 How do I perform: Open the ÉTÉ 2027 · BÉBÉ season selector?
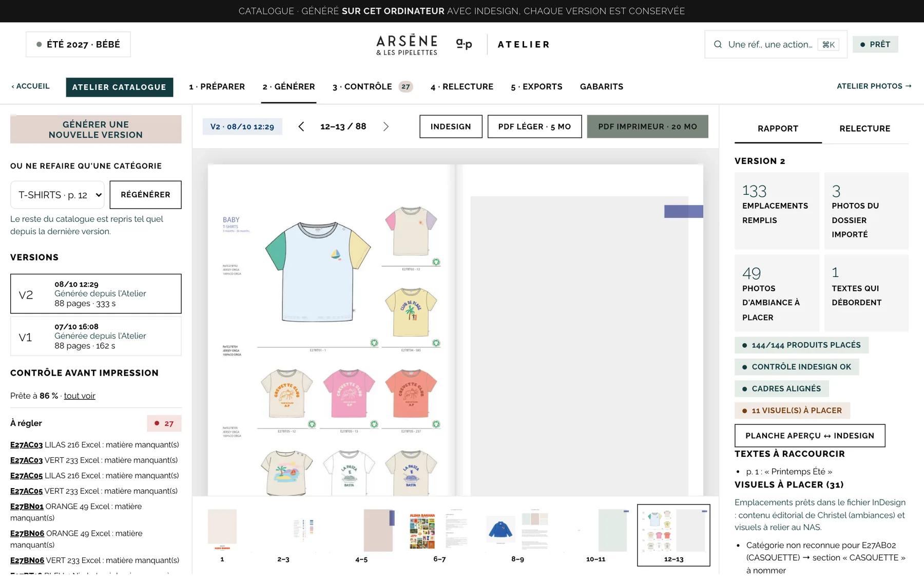point(78,44)
